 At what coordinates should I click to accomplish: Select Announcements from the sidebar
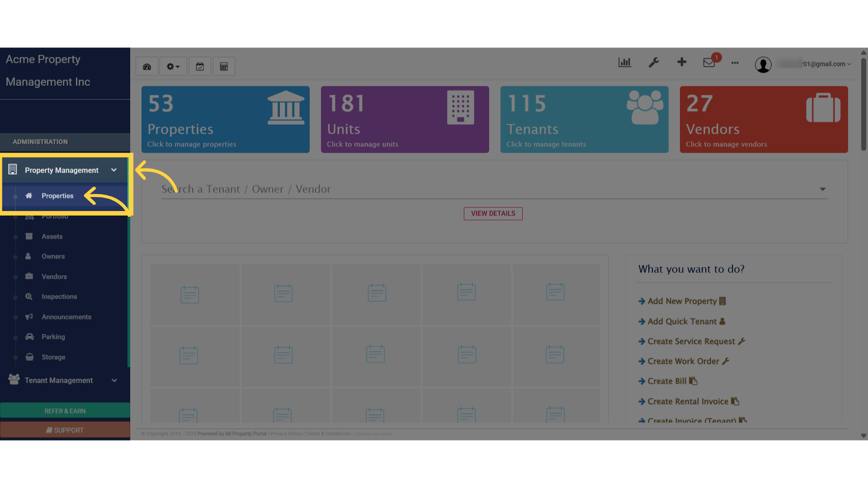point(66,317)
